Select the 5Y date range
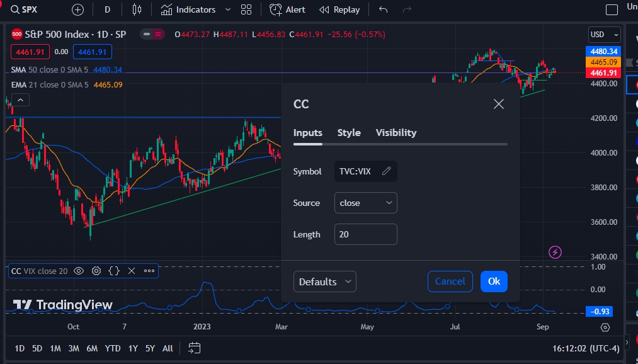The height and width of the screenshot is (364, 638). 150,348
